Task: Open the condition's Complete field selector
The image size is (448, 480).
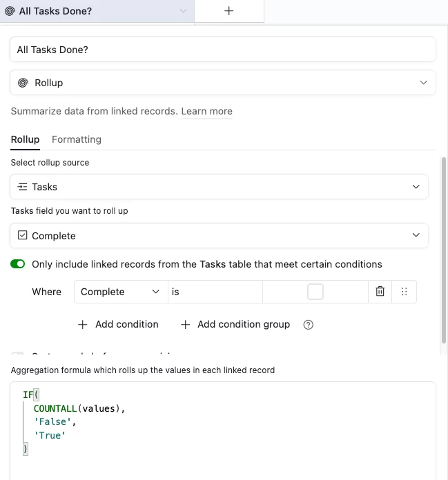Action: tap(120, 292)
